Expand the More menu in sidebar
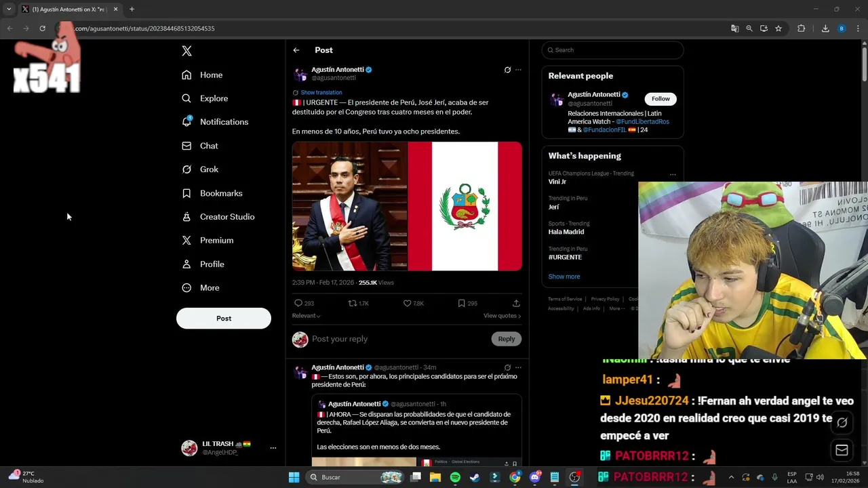The height and width of the screenshot is (488, 868). [x=201, y=288]
